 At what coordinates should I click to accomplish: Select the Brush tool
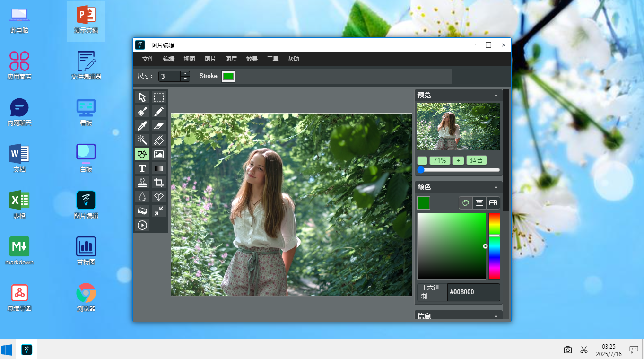tap(142, 112)
